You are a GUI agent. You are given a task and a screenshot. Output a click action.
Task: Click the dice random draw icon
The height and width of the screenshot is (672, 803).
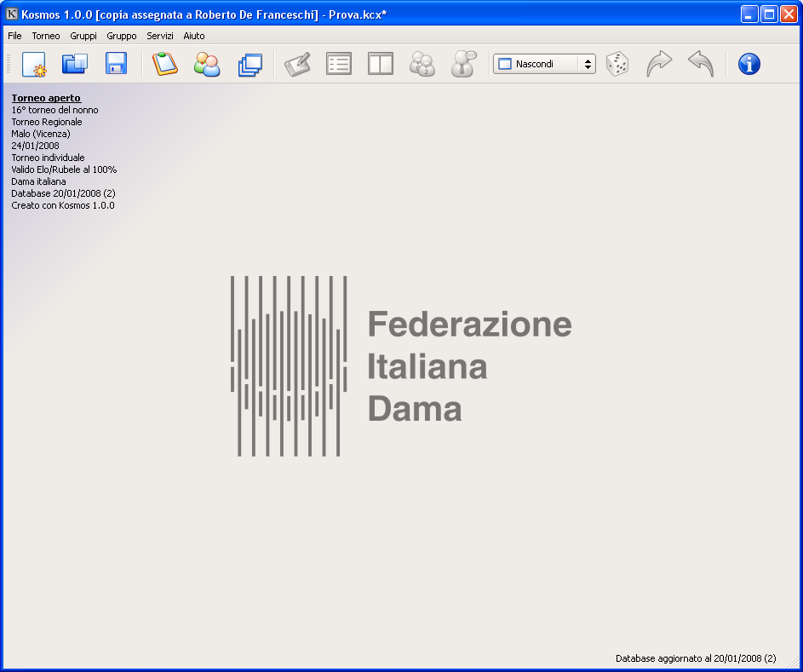[617, 64]
